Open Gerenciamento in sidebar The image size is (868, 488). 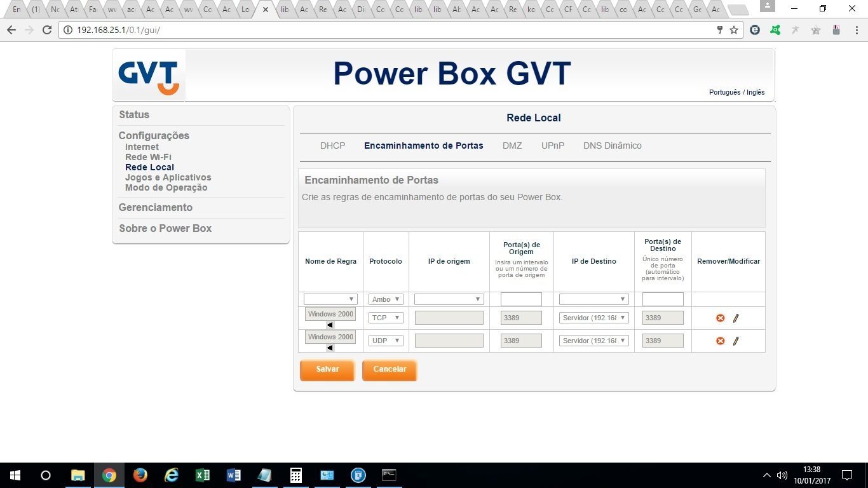click(156, 207)
